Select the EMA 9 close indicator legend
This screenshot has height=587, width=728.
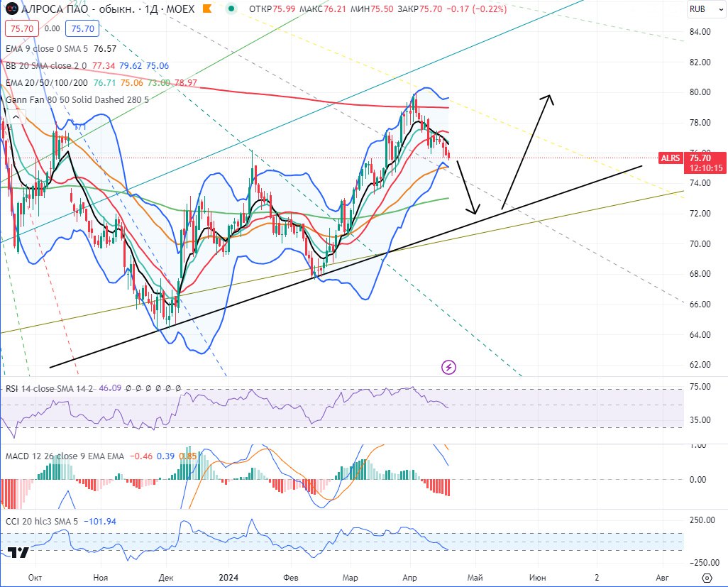[46, 49]
